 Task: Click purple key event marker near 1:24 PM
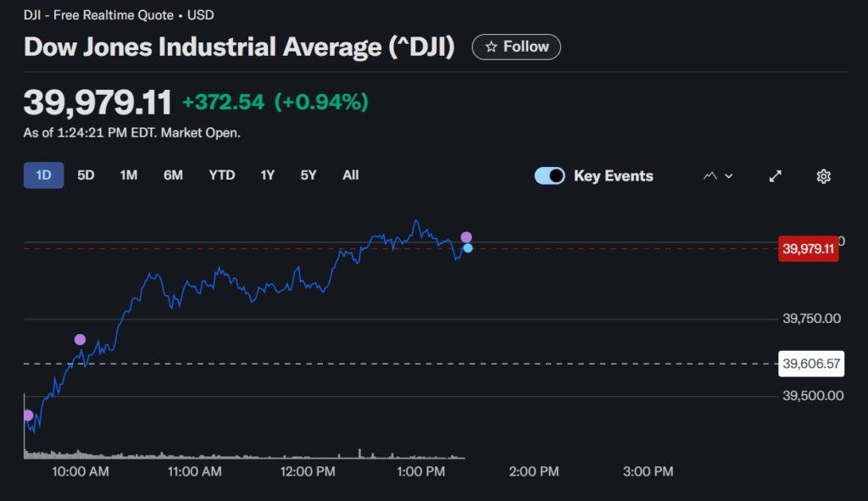point(465,237)
